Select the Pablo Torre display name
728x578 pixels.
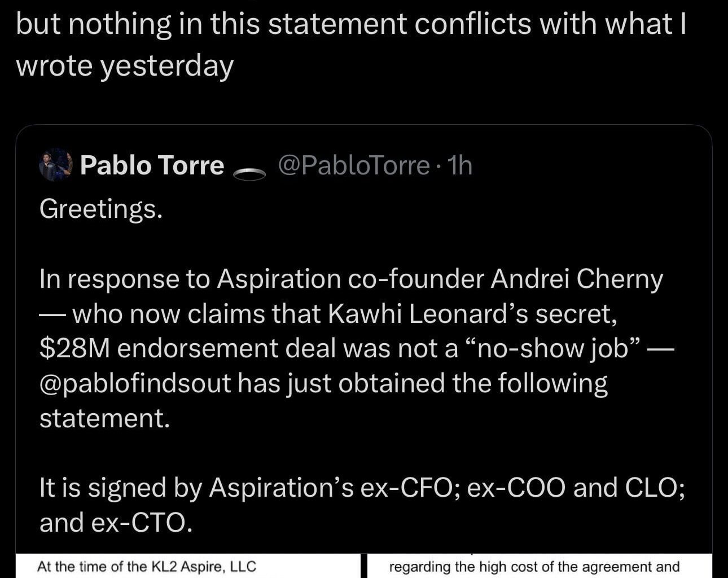(x=152, y=165)
